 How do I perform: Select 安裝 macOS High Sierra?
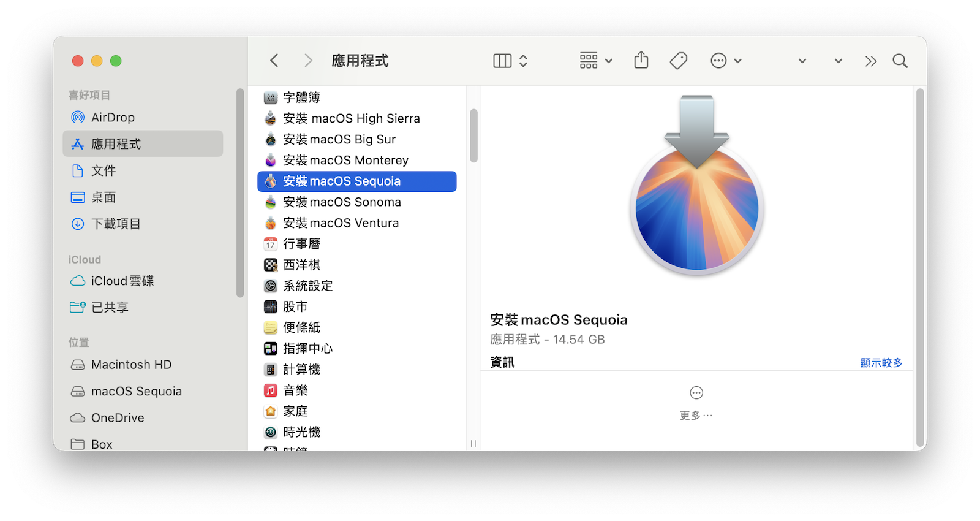point(357,118)
